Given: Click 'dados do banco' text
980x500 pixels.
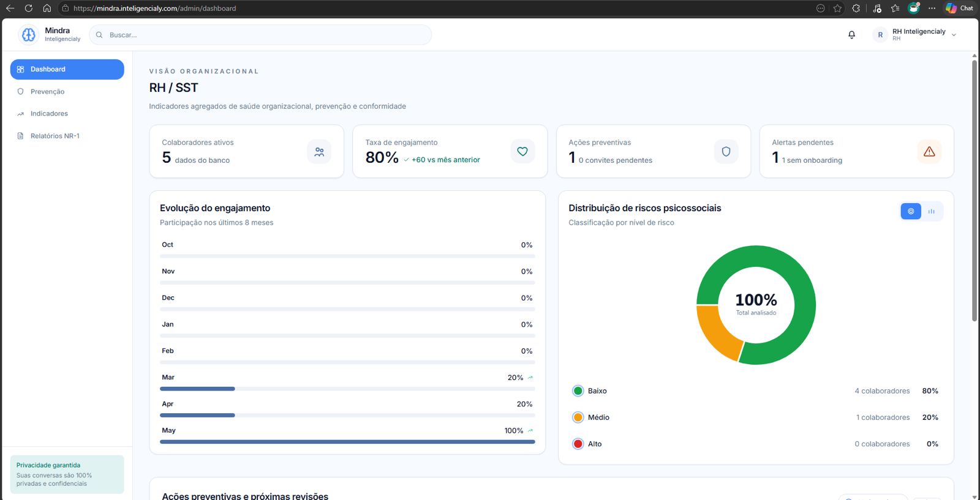Looking at the screenshot, I should coord(202,160).
